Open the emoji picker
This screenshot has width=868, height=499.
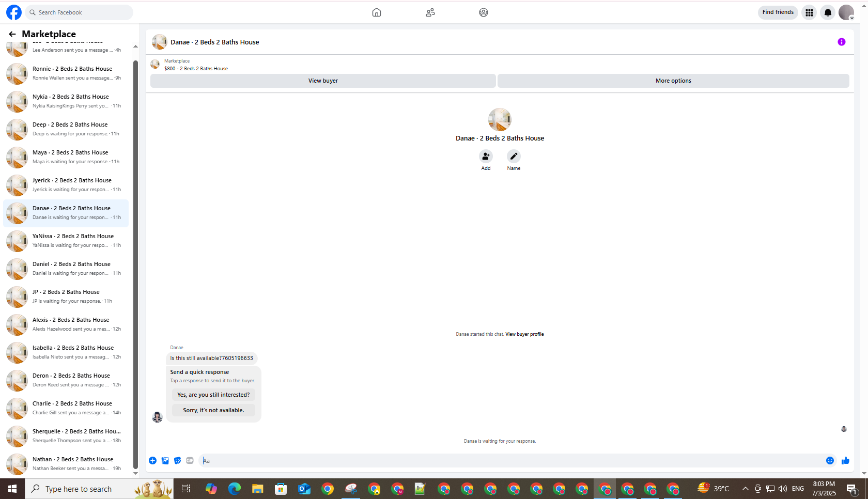point(830,461)
